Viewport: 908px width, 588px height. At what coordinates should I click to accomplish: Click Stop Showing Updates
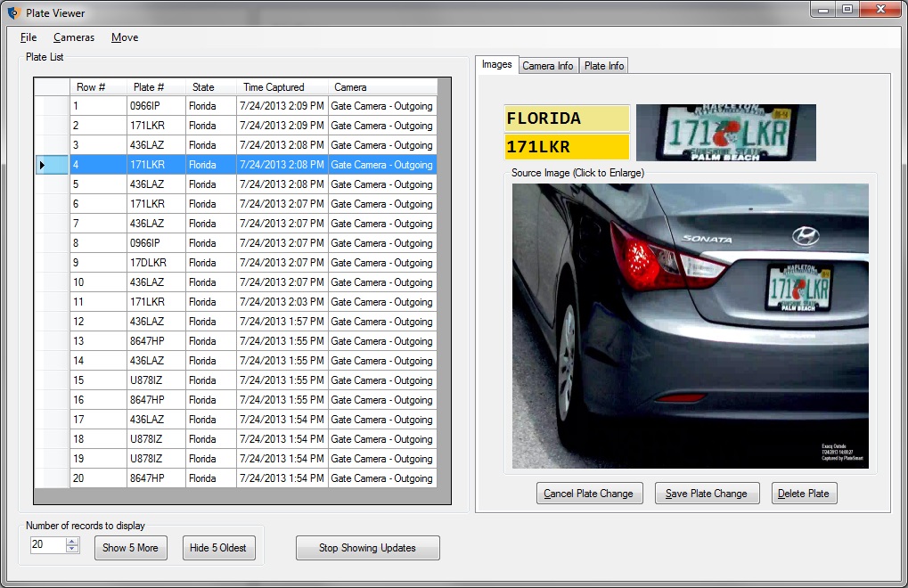pyautogui.click(x=367, y=547)
